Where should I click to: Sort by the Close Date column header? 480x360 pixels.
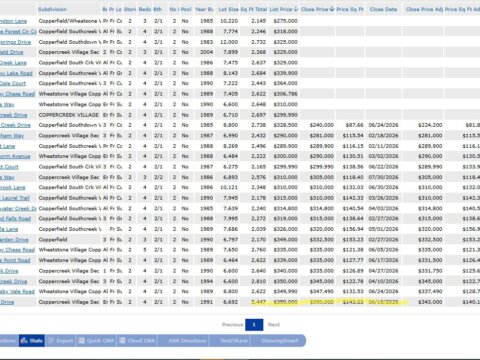point(383,9)
